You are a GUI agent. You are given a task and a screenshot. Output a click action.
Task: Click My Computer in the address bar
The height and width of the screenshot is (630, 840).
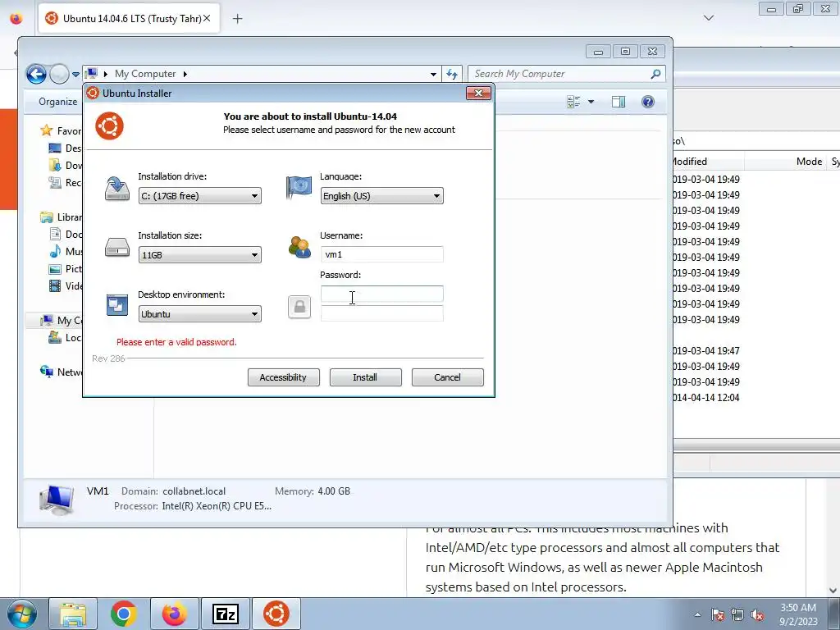point(145,74)
